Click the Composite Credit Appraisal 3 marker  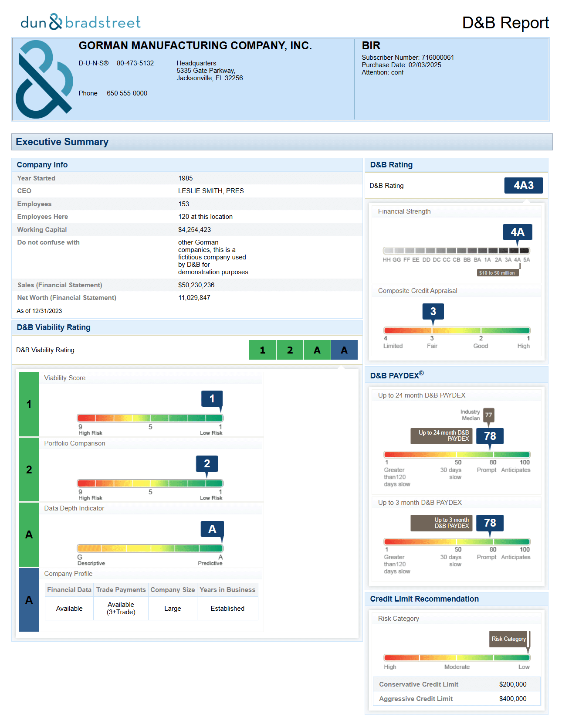pos(433,311)
